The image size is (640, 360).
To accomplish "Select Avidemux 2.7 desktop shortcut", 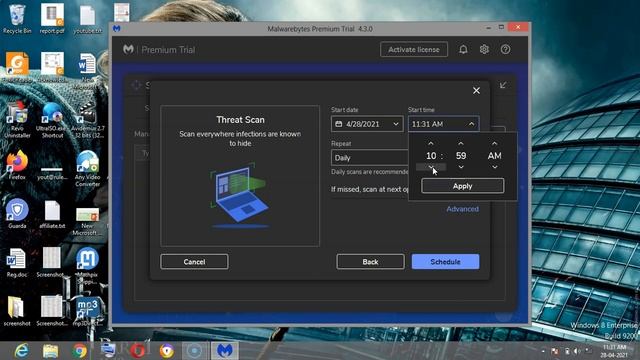I will pos(87,120).
